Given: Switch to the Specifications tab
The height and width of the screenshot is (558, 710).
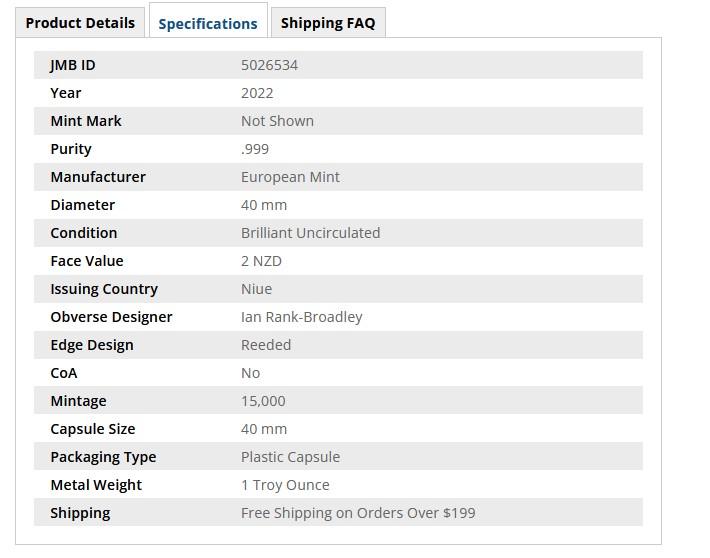Looking at the screenshot, I should click(208, 23).
